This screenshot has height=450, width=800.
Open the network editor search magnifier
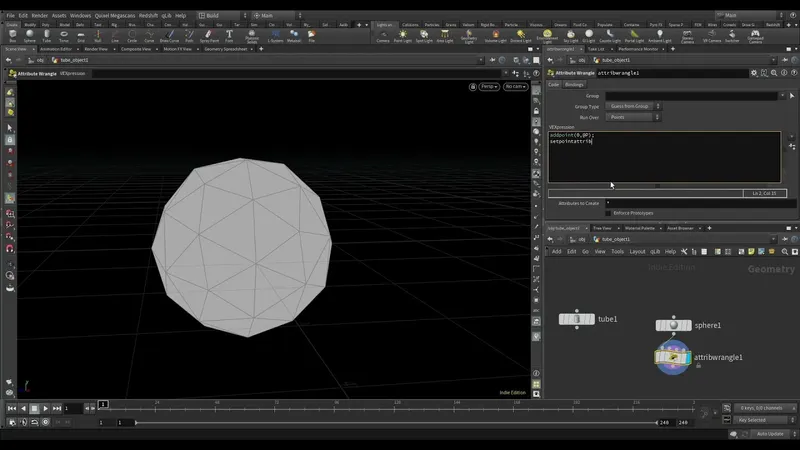(785, 252)
